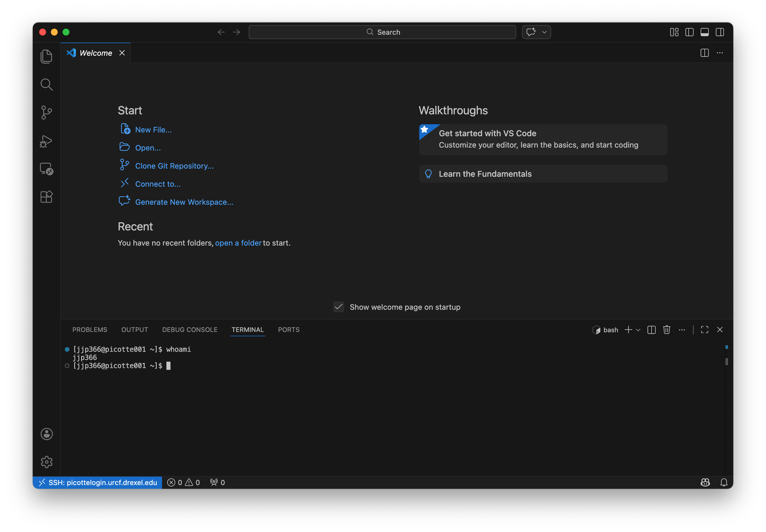Toggle the panel visibility from title bar
Viewport: 766px width, 532px height.
coord(705,32)
